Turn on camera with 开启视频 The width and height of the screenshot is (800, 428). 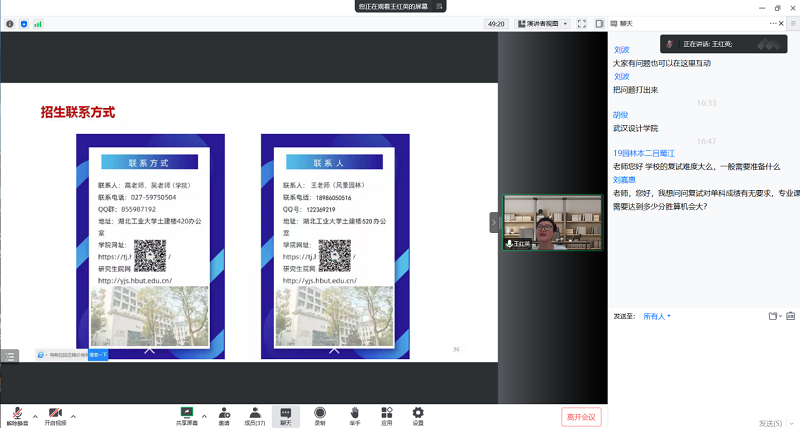[55, 416]
